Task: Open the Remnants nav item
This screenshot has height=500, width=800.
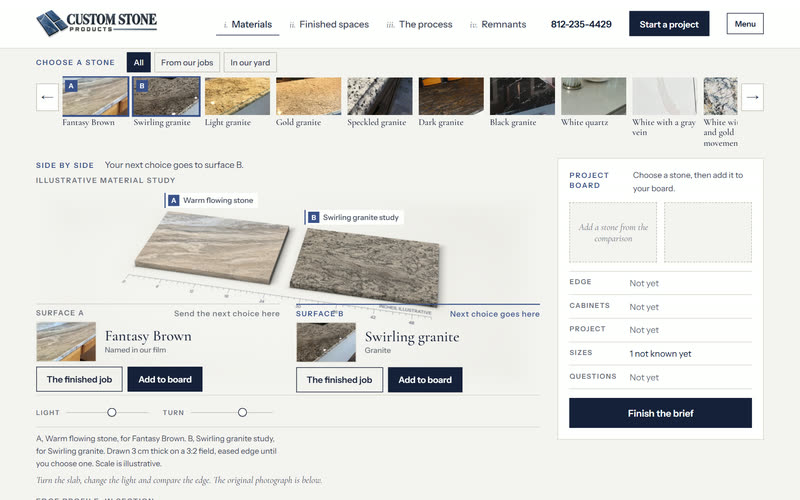Action: 498,24
